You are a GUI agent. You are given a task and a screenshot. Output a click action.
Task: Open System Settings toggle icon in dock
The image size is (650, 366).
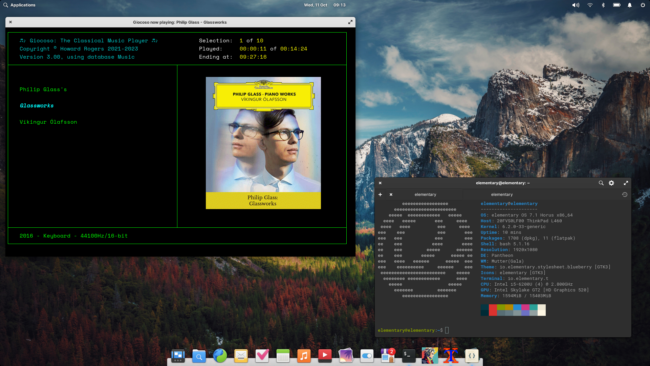pos(367,356)
